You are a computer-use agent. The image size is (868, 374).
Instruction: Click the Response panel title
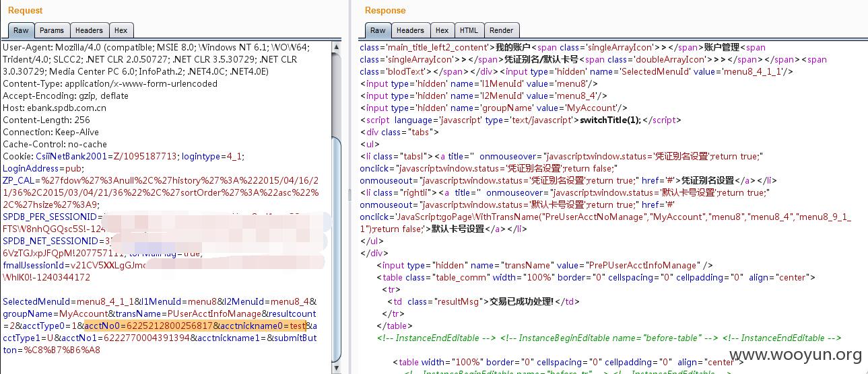385,10
